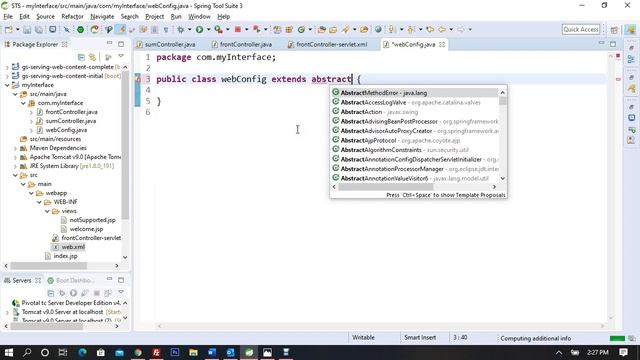Screen dimensions: 640x360
Task: Select AbstractAnnotationValueVisitor6 proposal
Action: click(x=414, y=178)
